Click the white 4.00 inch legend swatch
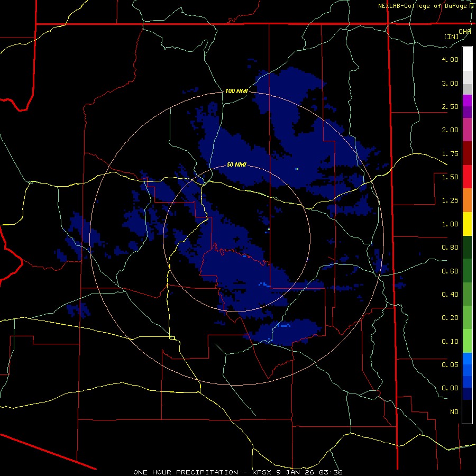 coord(467,59)
